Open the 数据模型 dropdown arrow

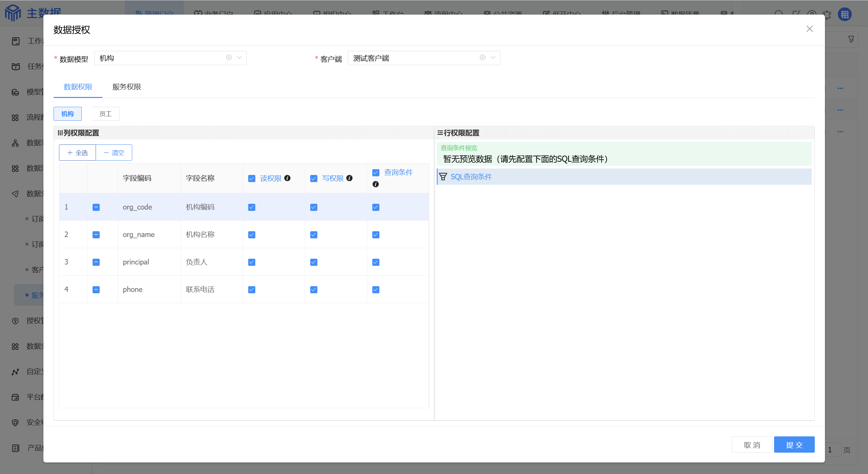click(x=239, y=58)
